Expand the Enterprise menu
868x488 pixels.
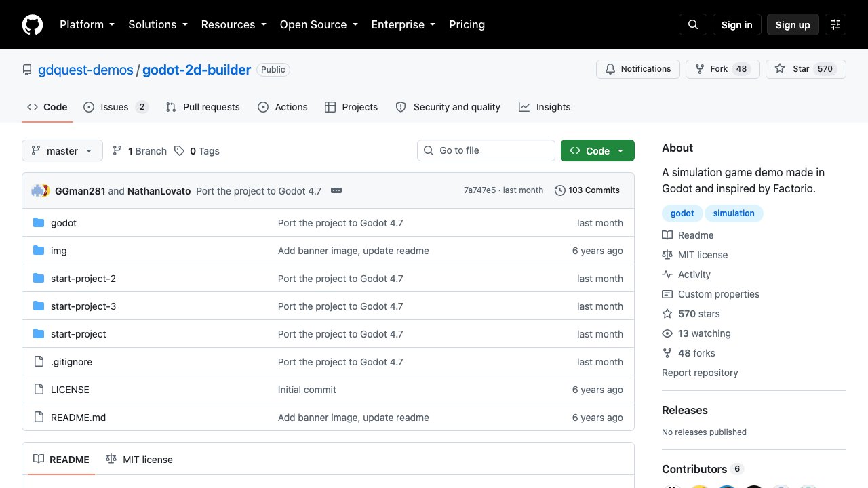tap(403, 24)
